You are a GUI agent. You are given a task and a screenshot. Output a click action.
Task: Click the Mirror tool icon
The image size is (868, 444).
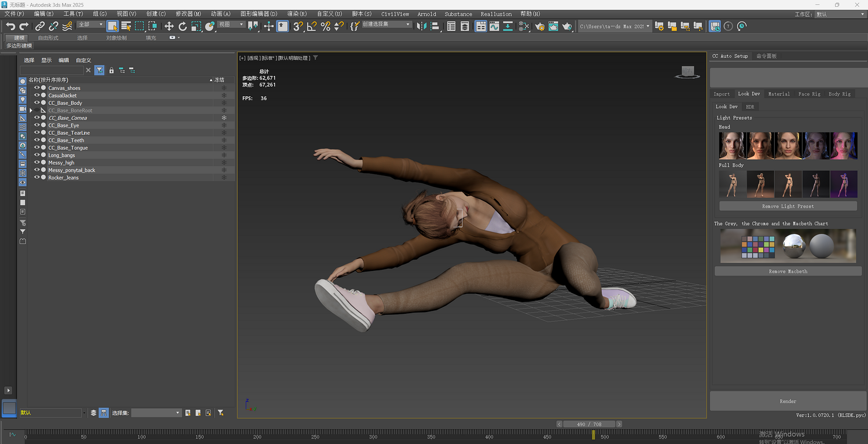[422, 26]
